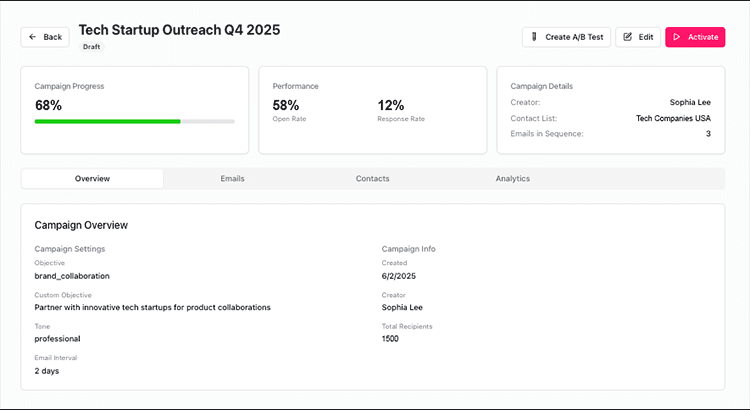Image resolution: width=750 pixels, height=410 pixels.
Task: Click the campaign title Tech Startup Outreach
Action: pyautogui.click(x=179, y=29)
